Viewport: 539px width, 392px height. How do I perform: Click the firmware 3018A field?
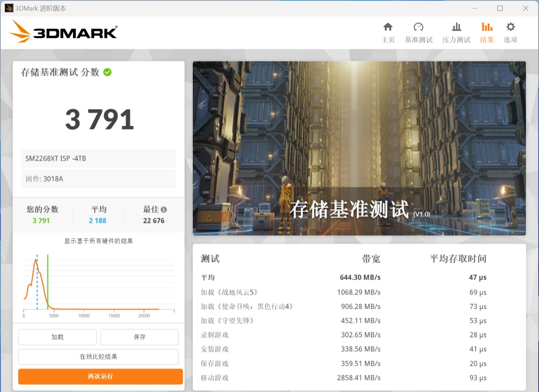(99, 179)
